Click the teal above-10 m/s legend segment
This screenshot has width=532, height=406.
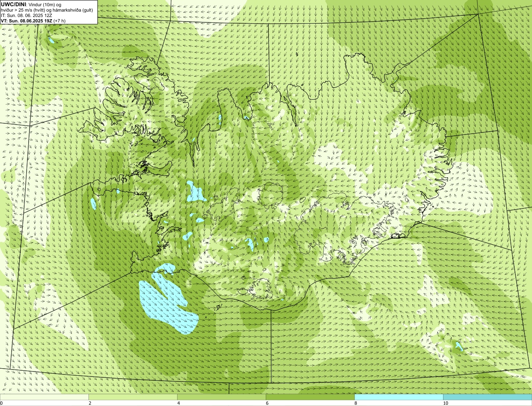coord(488,397)
